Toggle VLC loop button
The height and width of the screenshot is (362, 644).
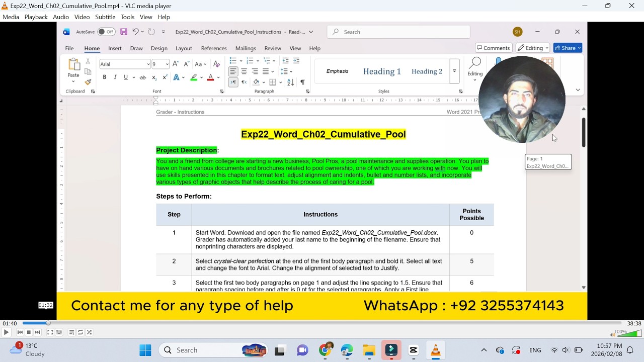pyautogui.click(x=80, y=332)
